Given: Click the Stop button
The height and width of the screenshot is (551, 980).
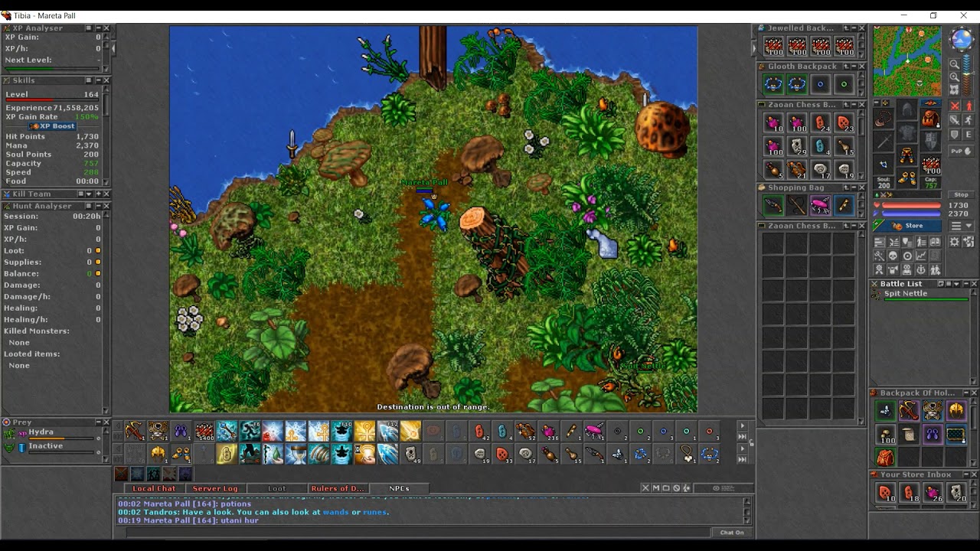Looking at the screenshot, I should coord(961,194).
